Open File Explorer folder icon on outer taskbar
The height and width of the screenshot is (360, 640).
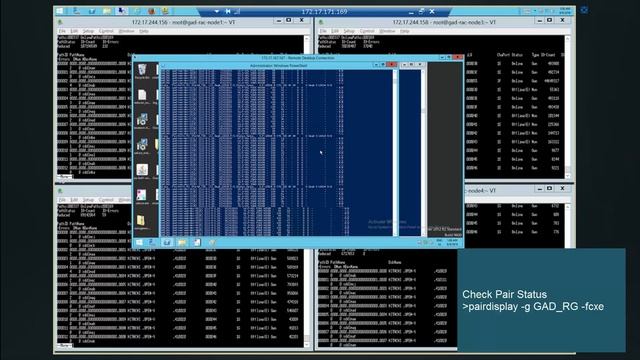coord(107,11)
